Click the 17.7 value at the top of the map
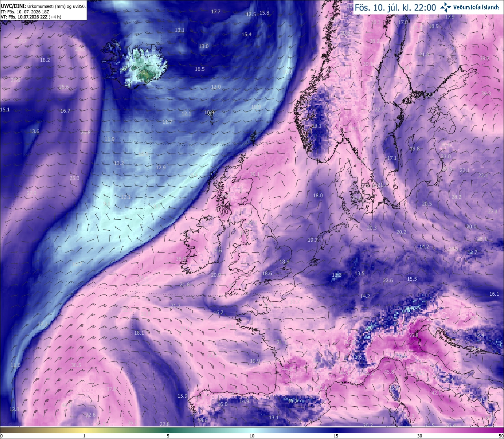Screen dimensions: 504x439 pyautogui.click(x=216, y=11)
